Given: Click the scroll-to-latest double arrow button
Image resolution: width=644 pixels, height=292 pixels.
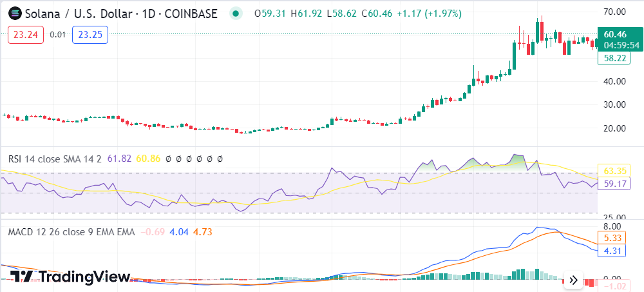Looking at the screenshot, I should 573,279.
